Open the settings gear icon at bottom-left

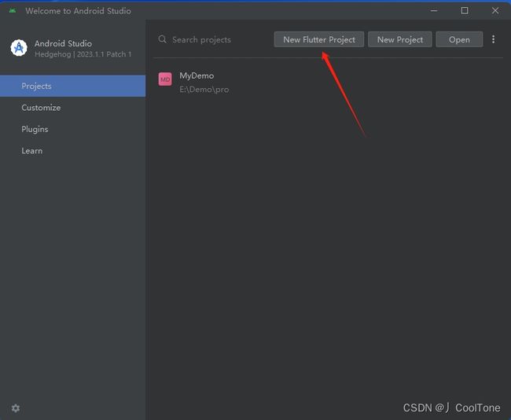[16, 408]
